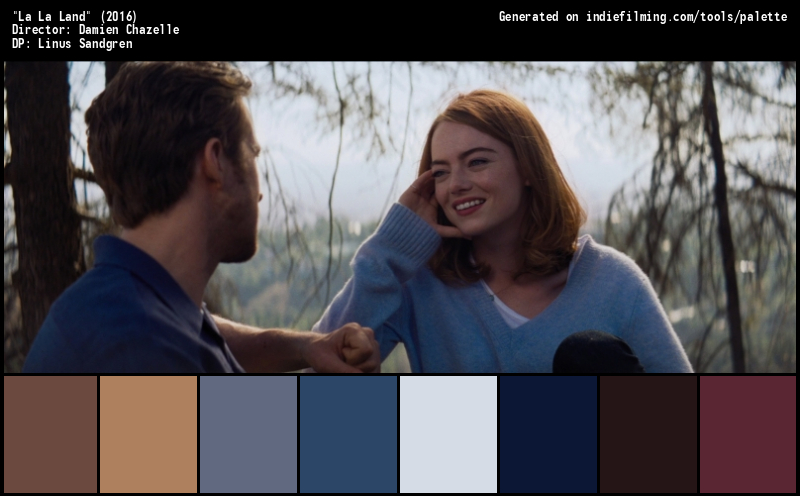
Task: Click the "La La Land" (2016) title text
Action: [x=74, y=16]
